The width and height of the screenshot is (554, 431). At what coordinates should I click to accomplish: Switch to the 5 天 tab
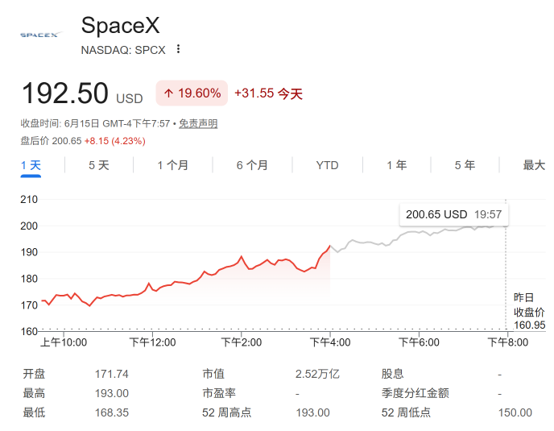tap(99, 165)
